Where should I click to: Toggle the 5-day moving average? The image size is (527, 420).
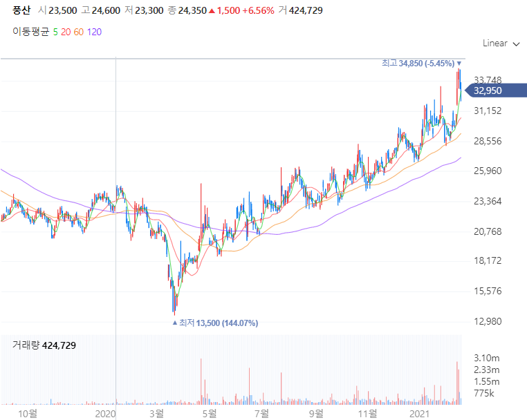click(x=55, y=32)
